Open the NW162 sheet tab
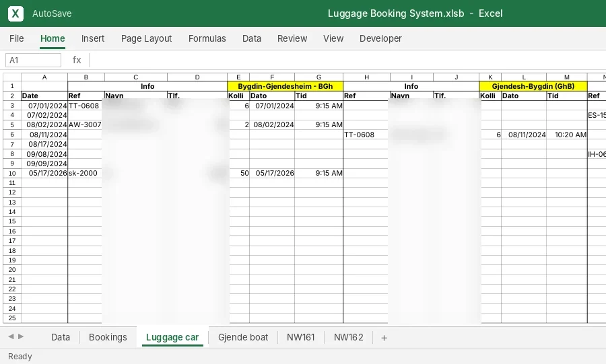Viewport: 606px width, 364px height. [349, 337]
